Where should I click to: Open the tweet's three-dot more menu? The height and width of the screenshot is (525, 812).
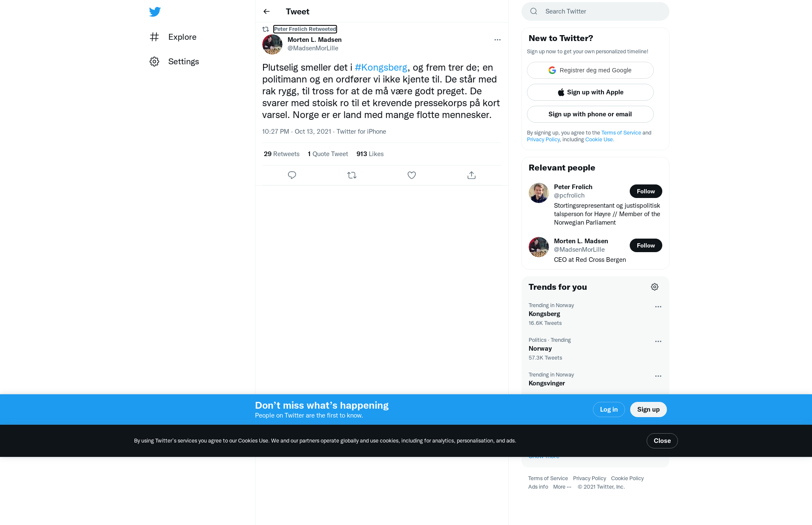click(497, 40)
